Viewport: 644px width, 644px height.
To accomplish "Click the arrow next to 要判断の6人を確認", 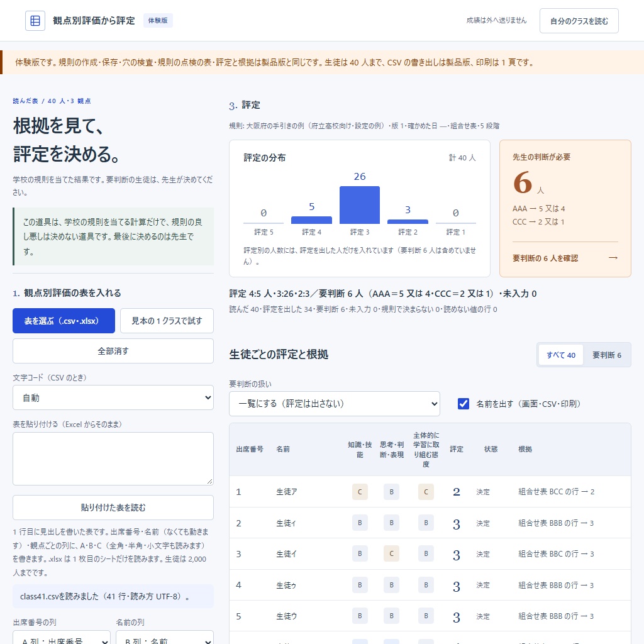I will [x=613, y=258].
